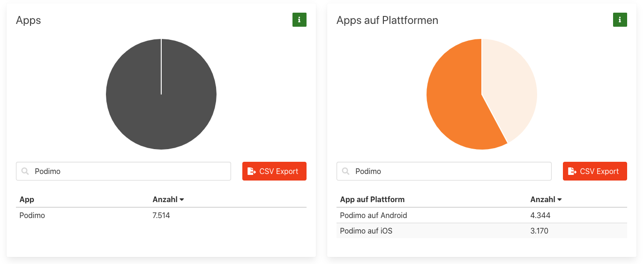Click search magnifier in Apps search field
This screenshot has height=264, width=644.
click(x=25, y=171)
